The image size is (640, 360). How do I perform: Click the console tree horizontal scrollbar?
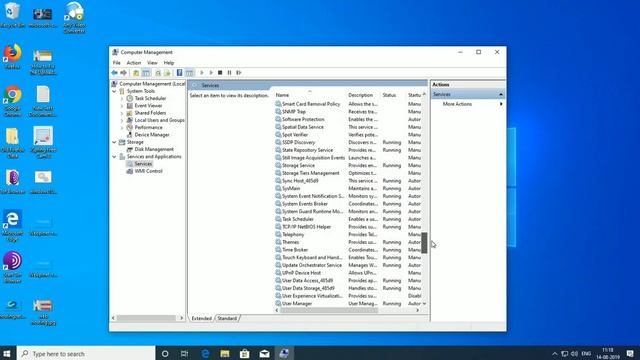[145, 318]
